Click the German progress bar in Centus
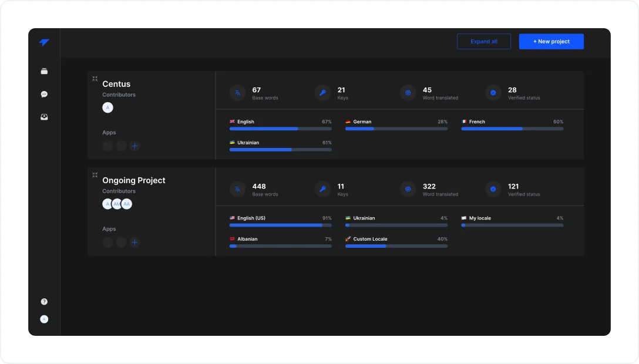 pyautogui.click(x=396, y=129)
